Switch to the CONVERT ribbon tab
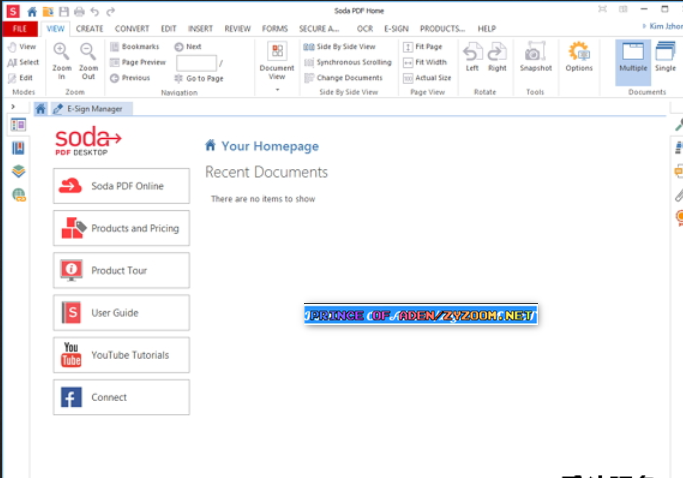Screen dimensions: 683x478 [x=132, y=29]
